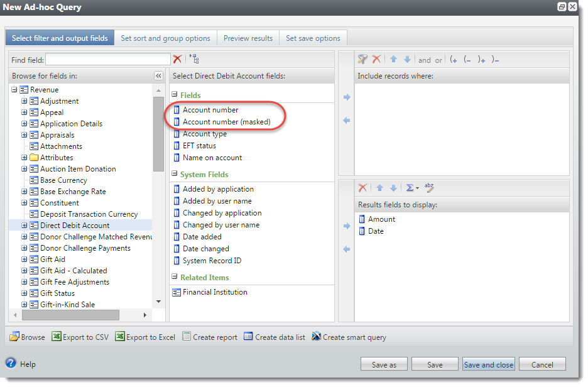
Task: Click Create report
Action: pyautogui.click(x=210, y=337)
